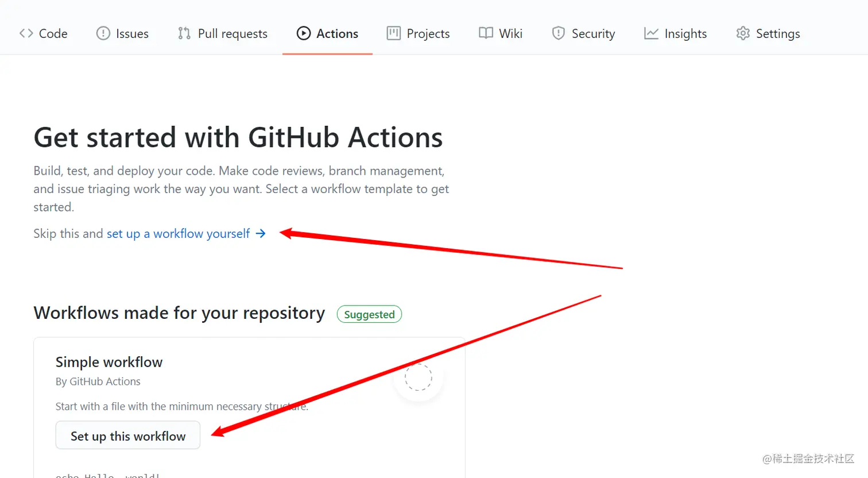Click the Issues circle icon
The width and height of the screenshot is (868, 478).
point(103,33)
